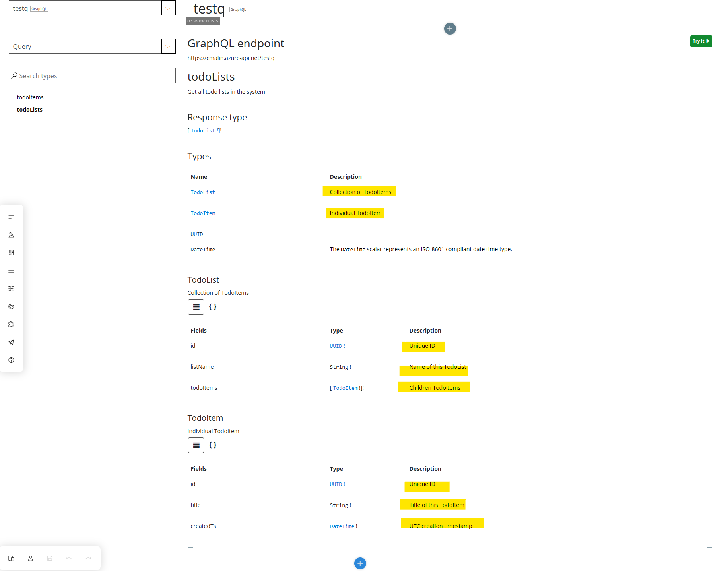Image resolution: width=728 pixels, height=571 pixels.
Task: Open the color Styles palette
Action: pos(11,306)
